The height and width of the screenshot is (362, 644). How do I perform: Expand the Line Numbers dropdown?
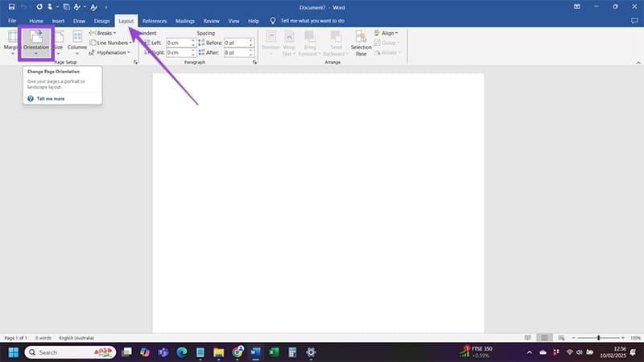[112, 43]
